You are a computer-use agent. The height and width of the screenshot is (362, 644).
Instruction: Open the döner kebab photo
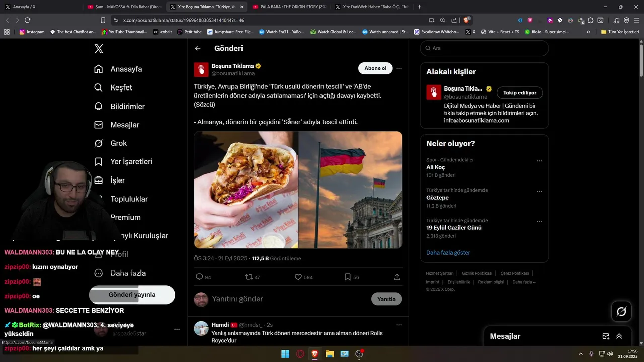[x=246, y=190]
